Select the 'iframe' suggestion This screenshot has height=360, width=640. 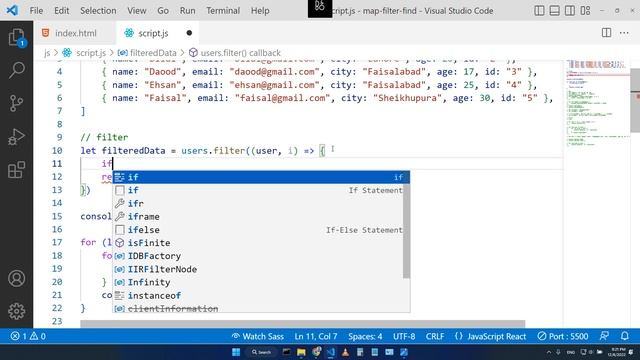258,217
